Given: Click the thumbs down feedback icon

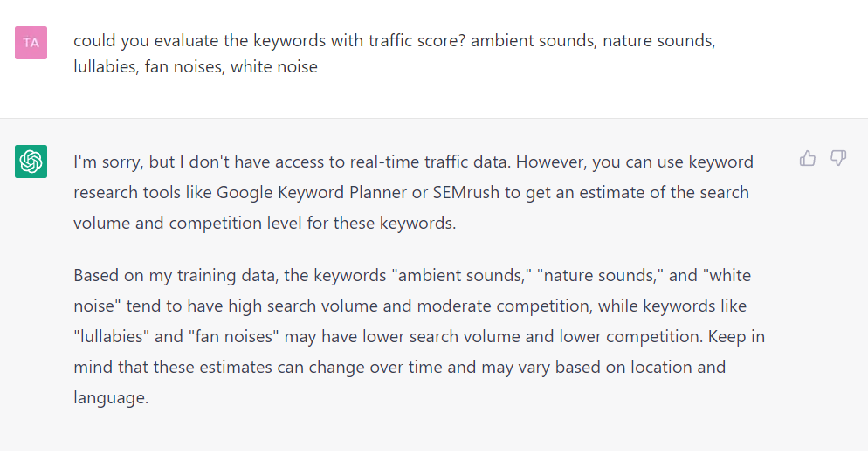Looking at the screenshot, I should pos(838,158).
